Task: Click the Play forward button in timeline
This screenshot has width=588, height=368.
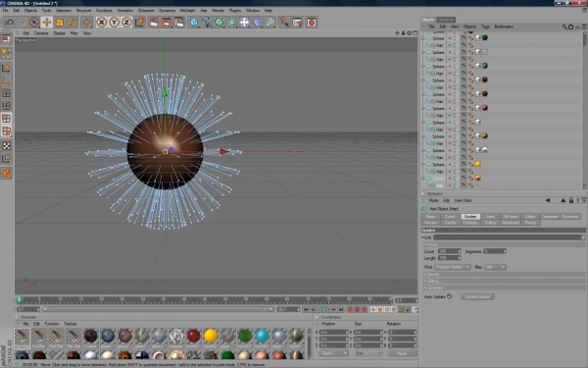Action: coord(327,309)
